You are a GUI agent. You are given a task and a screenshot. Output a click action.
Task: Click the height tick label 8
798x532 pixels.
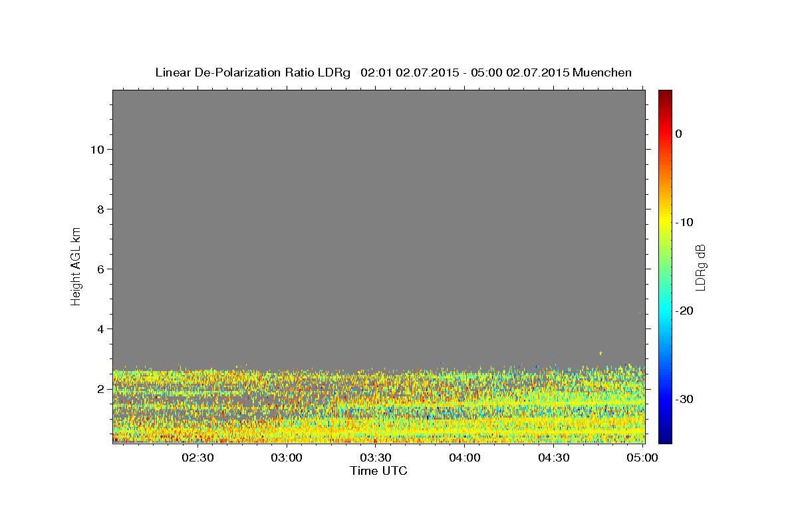pos(101,209)
